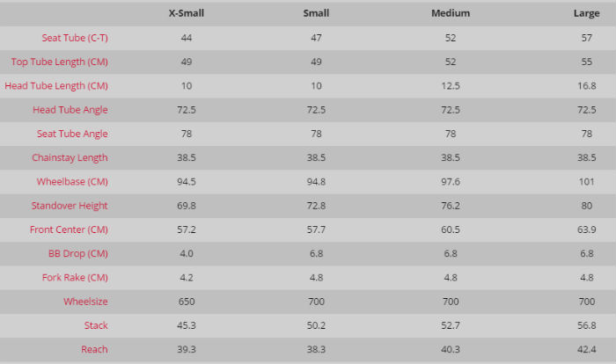Image resolution: width=616 pixels, height=364 pixels.
Task: Click the Fork Rake (CM) row label
Action: 75,277
